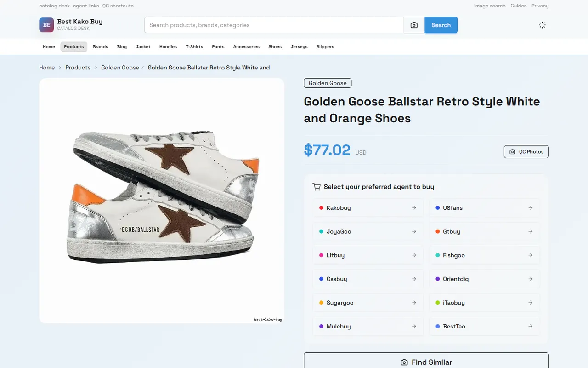Click the arrow icon on Kakobuy row
Screen dimensions: 588x368
[414, 208]
